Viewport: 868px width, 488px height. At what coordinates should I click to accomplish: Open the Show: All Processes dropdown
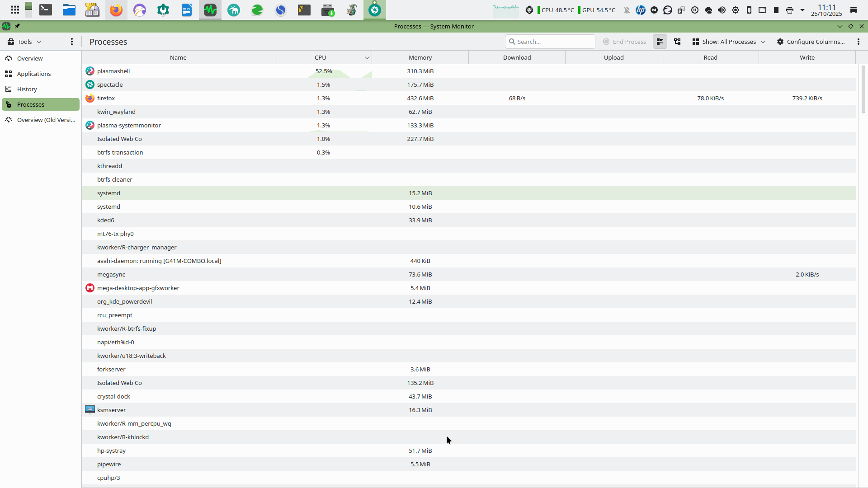point(729,42)
